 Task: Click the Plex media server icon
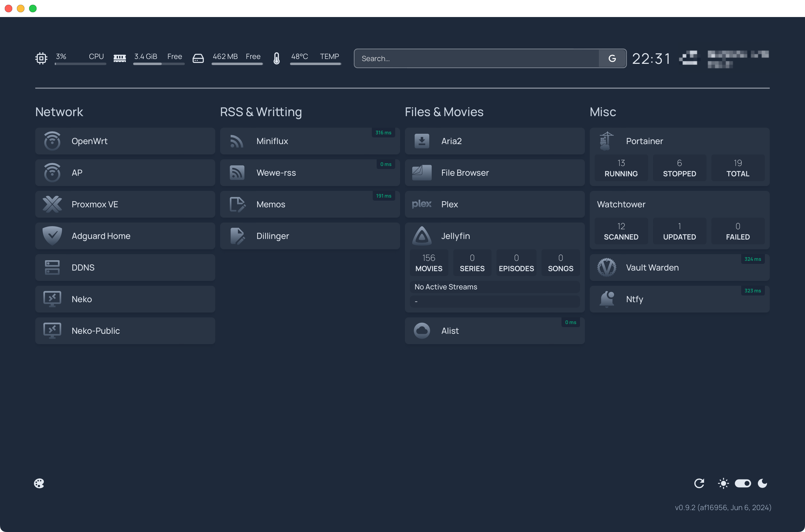(422, 204)
